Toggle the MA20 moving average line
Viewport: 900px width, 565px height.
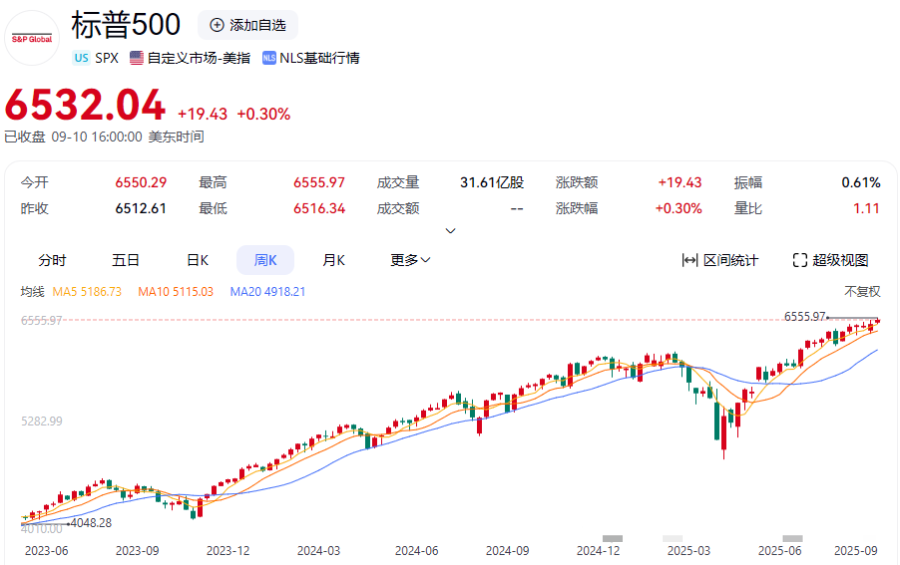point(267,291)
